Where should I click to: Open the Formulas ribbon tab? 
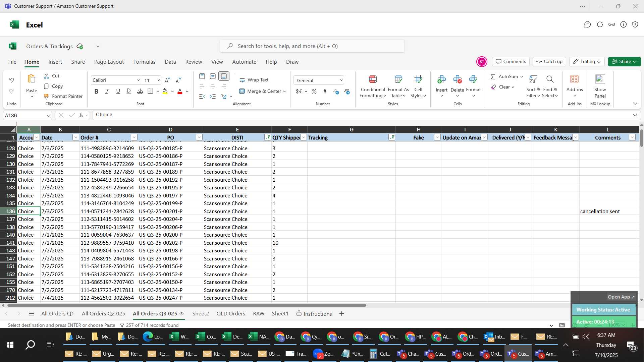[x=144, y=62]
